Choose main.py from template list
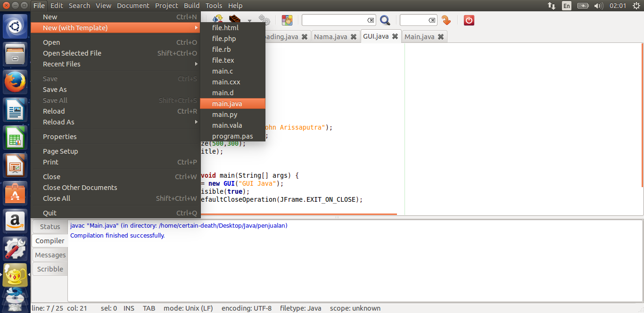 coord(232,115)
